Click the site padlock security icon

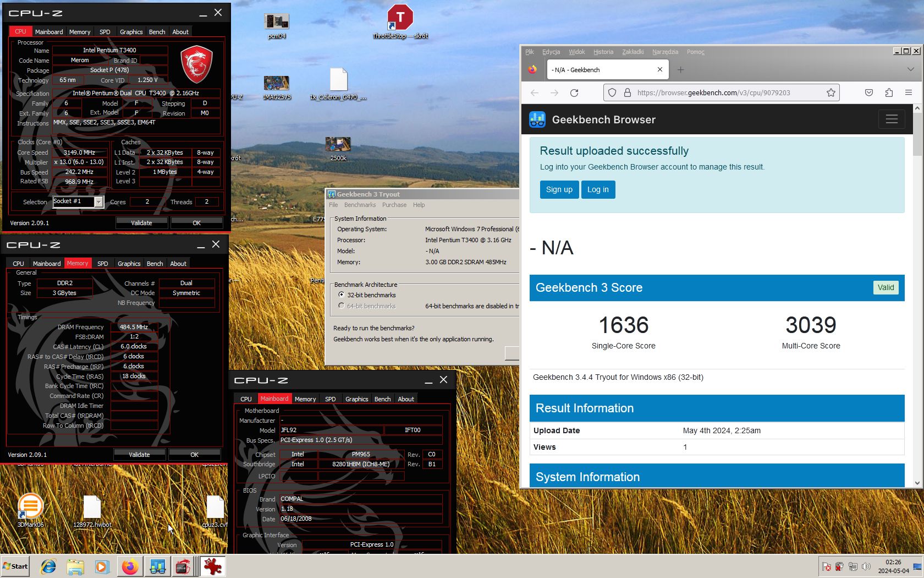pyautogui.click(x=627, y=92)
